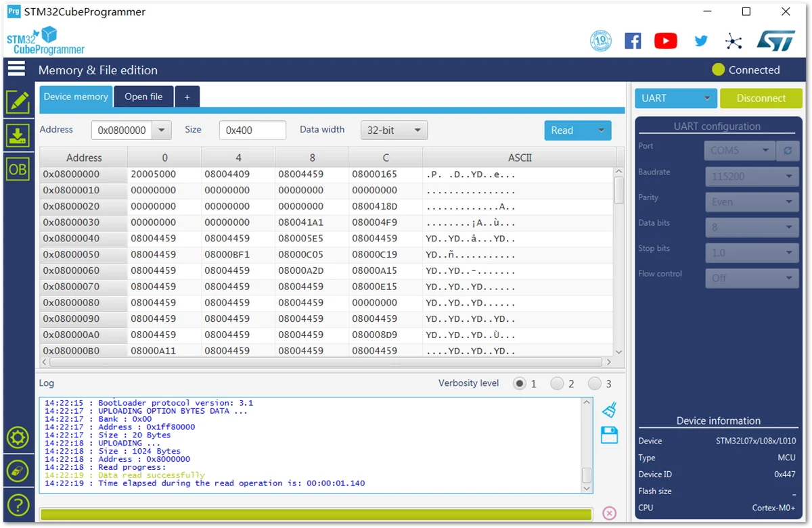Click the Address column header
This screenshot has width=812, height=528.
tap(84, 158)
